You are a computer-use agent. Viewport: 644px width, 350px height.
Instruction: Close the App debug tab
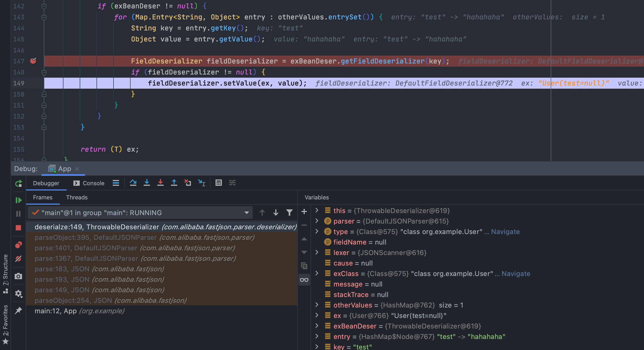77,169
